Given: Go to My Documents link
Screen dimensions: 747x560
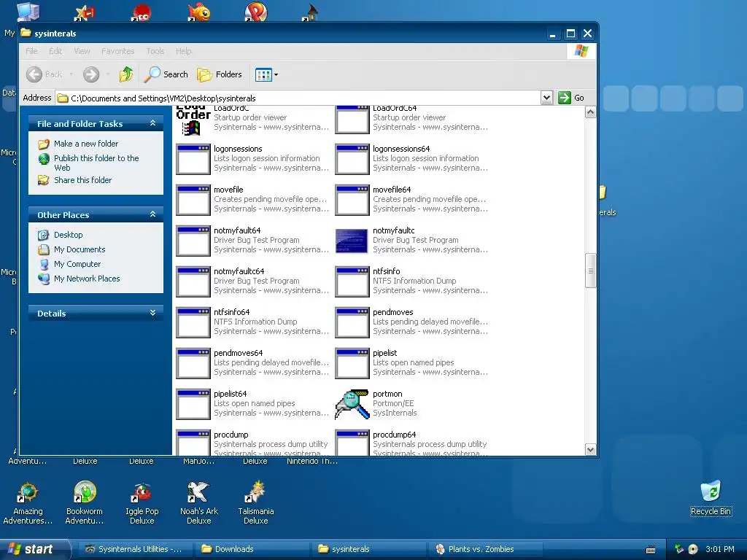Looking at the screenshot, I should point(80,249).
